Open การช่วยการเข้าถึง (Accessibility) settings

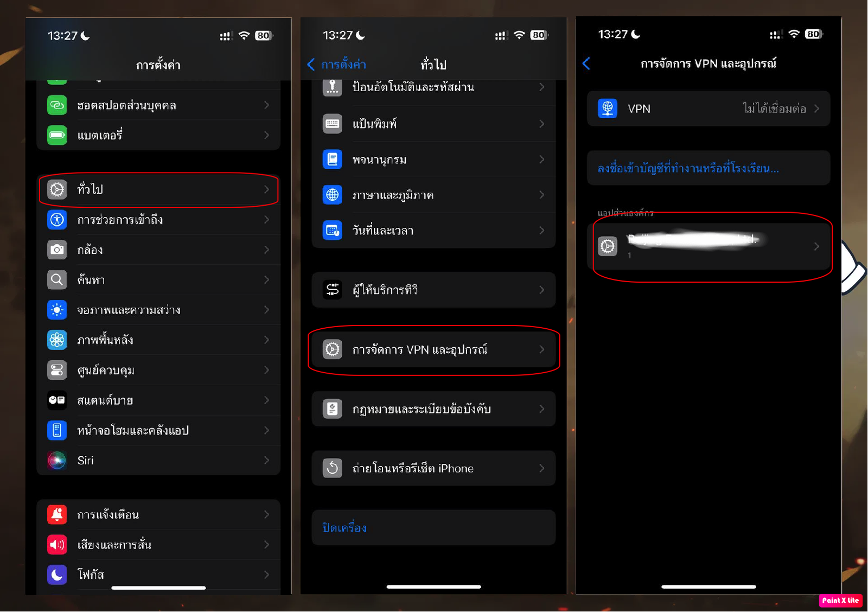[x=120, y=220]
